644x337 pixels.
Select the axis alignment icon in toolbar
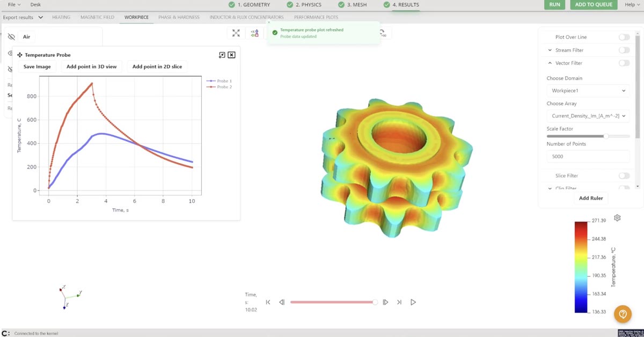(x=254, y=33)
